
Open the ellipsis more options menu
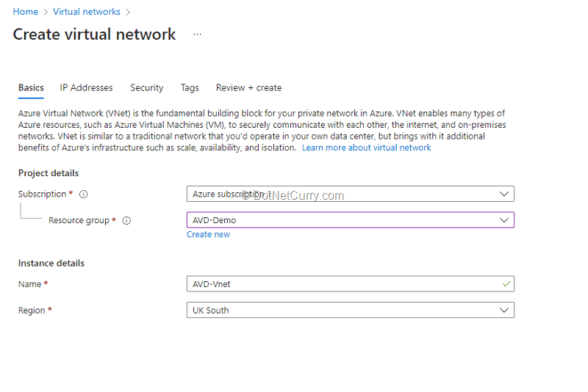197,35
